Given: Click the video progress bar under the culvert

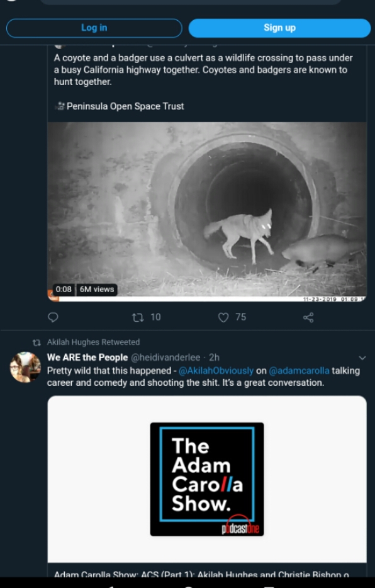Looking at the screenshot, I should pos(207,299).
